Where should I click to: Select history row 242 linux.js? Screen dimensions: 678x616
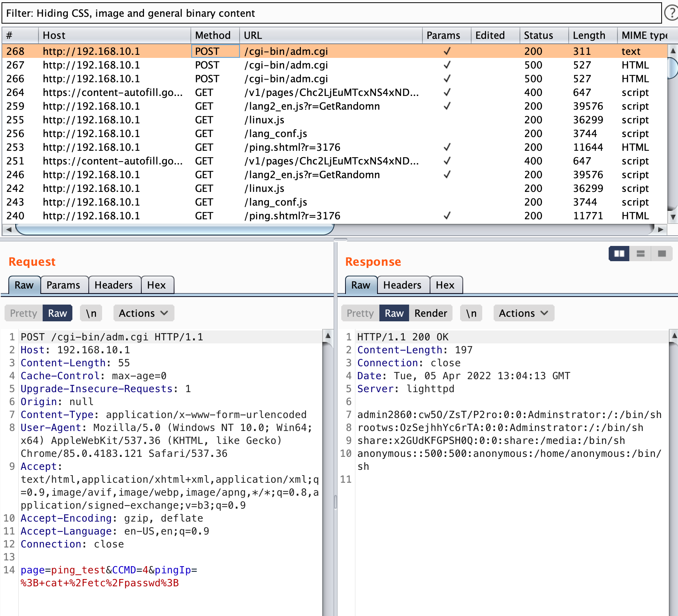[334, 188]
